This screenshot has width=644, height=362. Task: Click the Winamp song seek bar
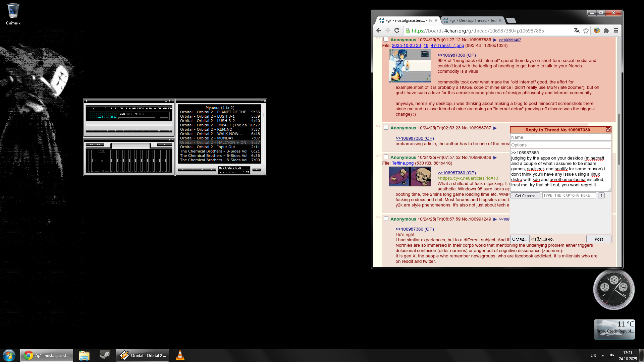click(x=129, y=125)
